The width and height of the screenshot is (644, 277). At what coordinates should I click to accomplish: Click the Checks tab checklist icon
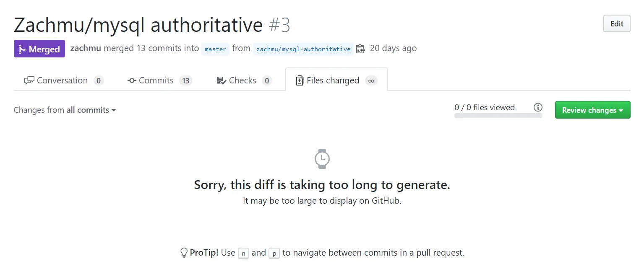pyautogui.click(x=222, y=80)
